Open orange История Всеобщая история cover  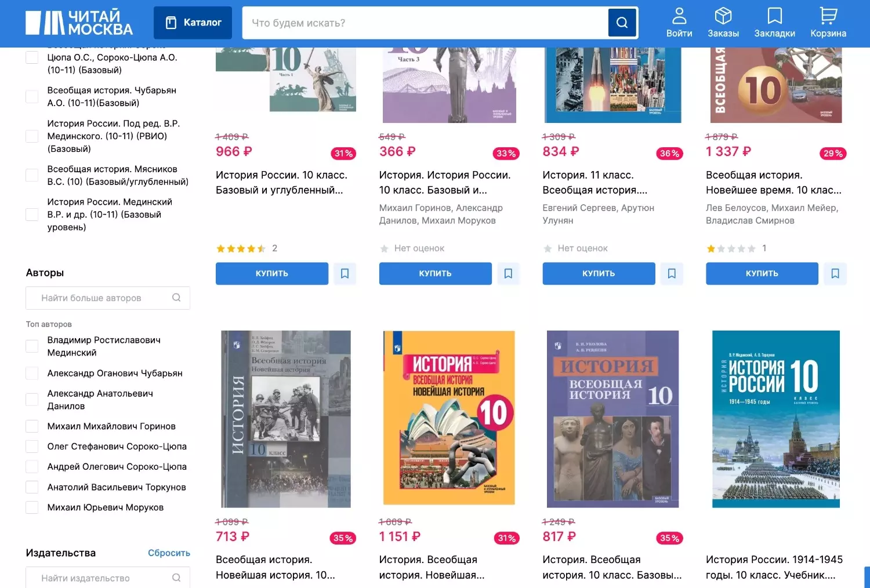pos(449,418)
